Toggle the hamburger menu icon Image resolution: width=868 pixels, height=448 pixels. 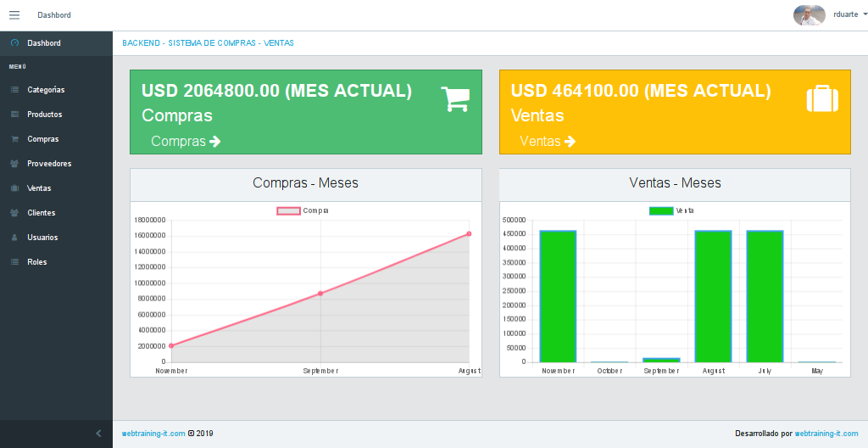click(x=14, y=15)
